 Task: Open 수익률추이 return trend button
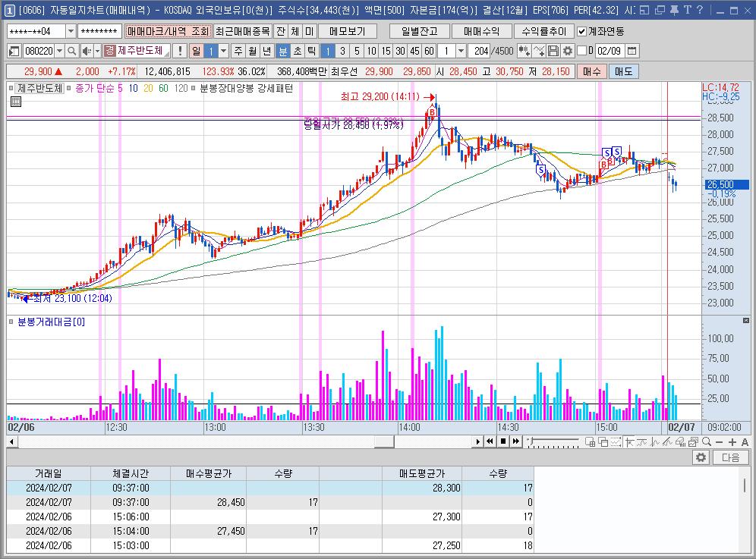point(544,31)
